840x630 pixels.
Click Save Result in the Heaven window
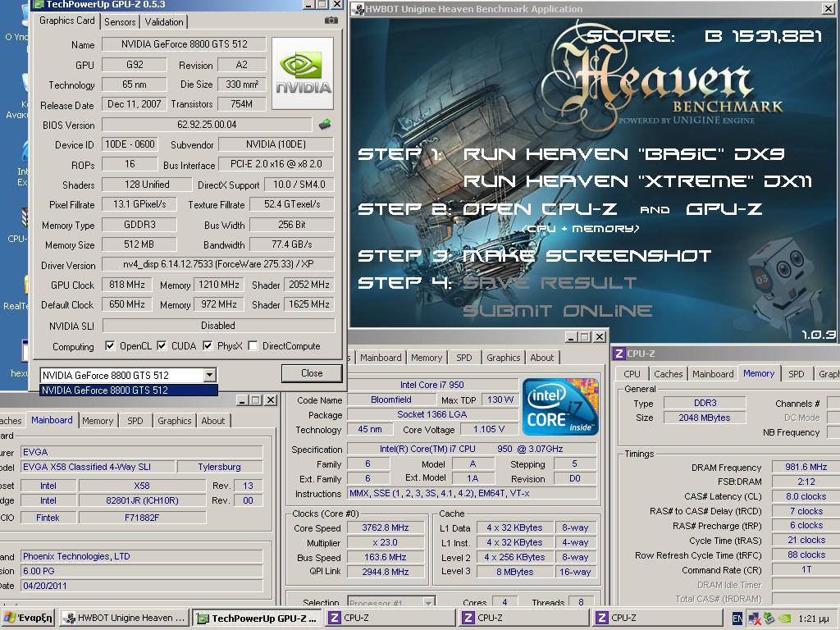point(550,283)
